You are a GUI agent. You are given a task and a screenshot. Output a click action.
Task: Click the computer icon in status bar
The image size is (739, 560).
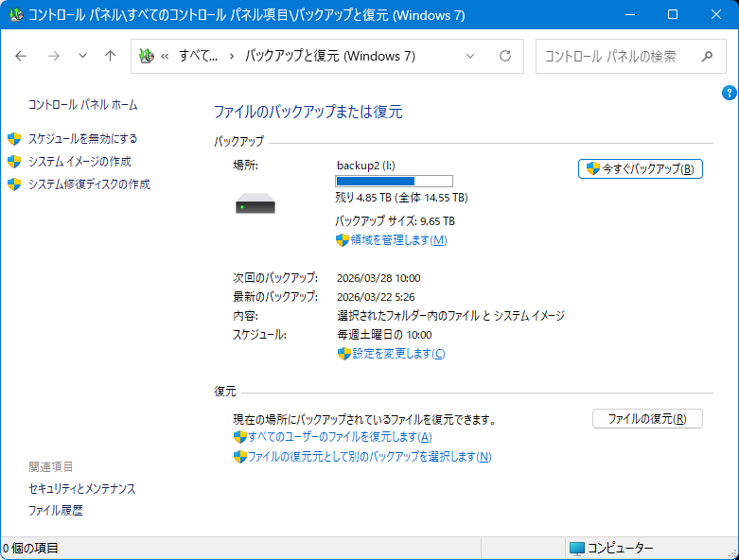tap(577, 548)
